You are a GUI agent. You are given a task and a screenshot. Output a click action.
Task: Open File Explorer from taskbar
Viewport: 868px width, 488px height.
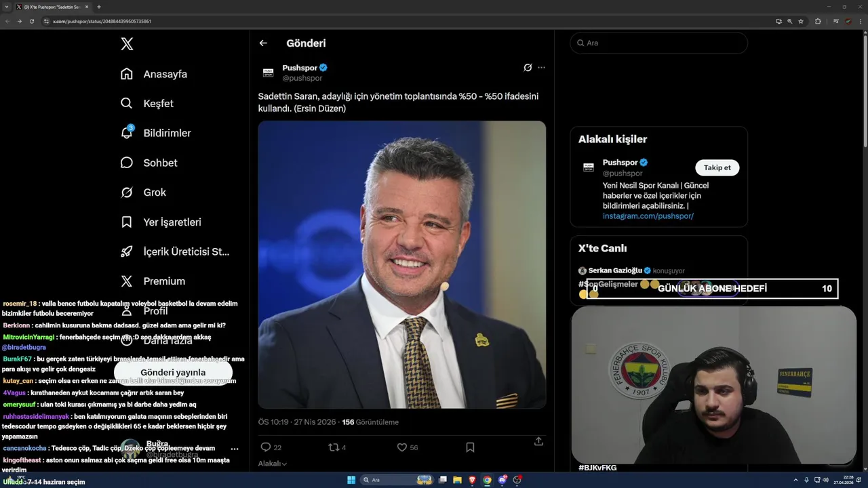point(457,480)
